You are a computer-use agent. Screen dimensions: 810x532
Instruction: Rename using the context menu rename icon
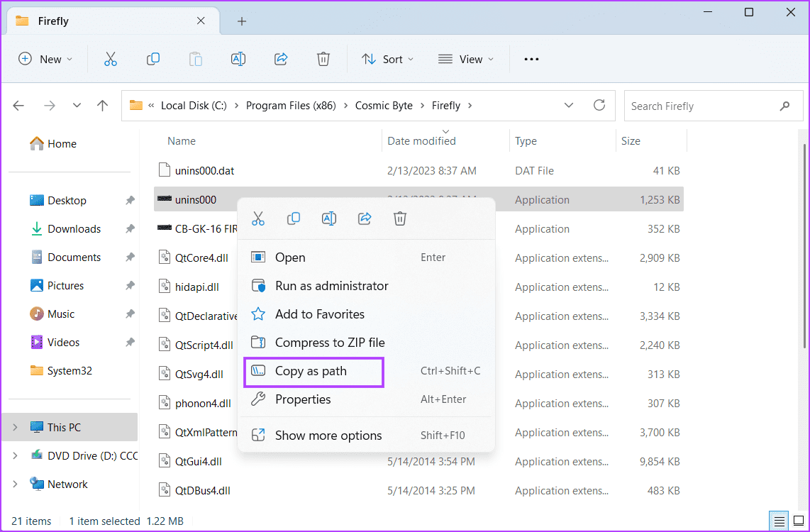pos(329,218)
